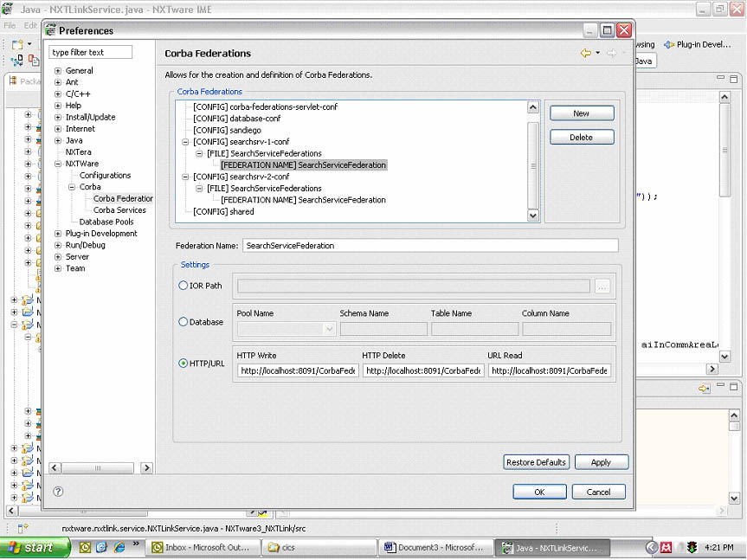Click the Restore Defaults button
The image size is (747, 560).
[536, 462]
